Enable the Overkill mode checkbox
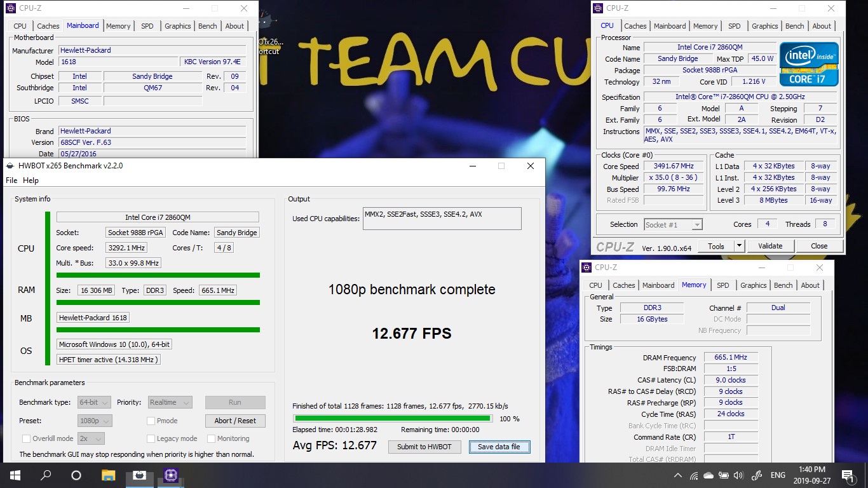 pyautogui.click(x=26, y=438)
